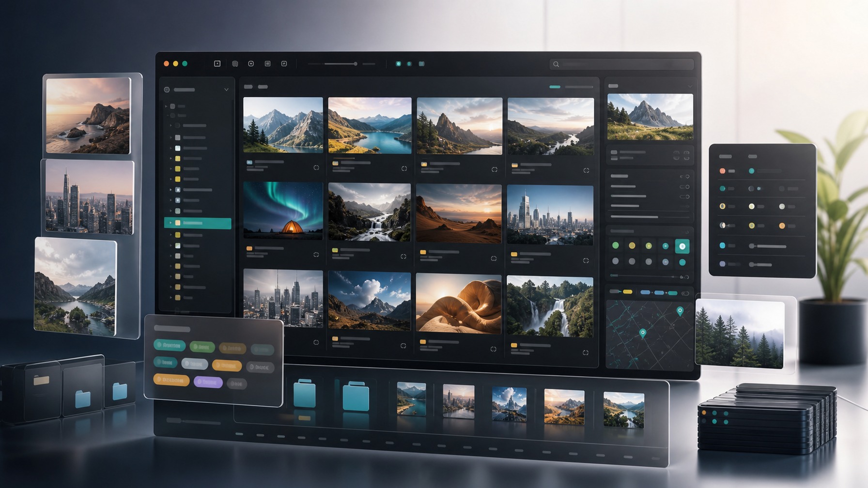Image resolution: width=868 pixels, height=488 pixels.
Task: Click the blue label flag under the first mountain photo
Action: click(x=249, y=163)
